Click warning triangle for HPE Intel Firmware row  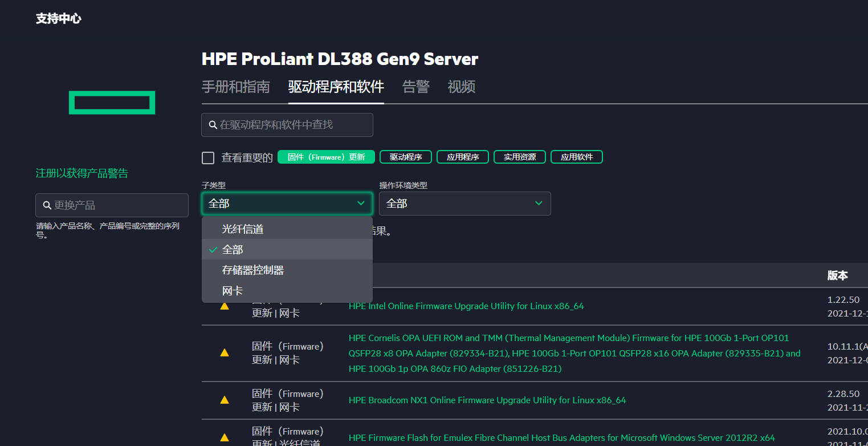[x=225, y=306]
